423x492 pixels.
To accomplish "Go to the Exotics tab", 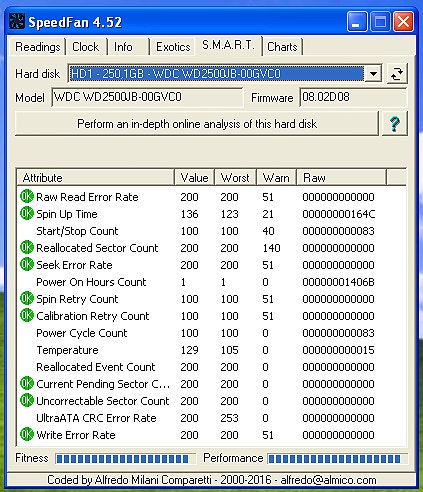I will 173,47.
